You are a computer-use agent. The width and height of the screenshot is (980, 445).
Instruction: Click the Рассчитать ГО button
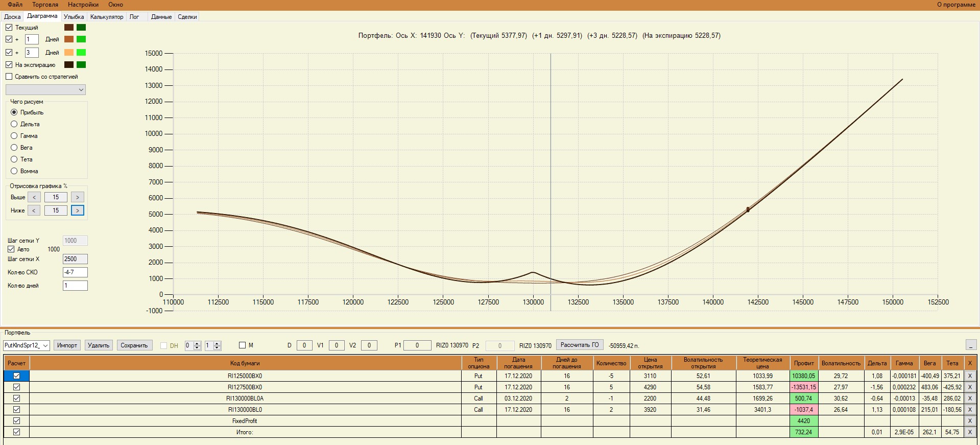point(580,345)
